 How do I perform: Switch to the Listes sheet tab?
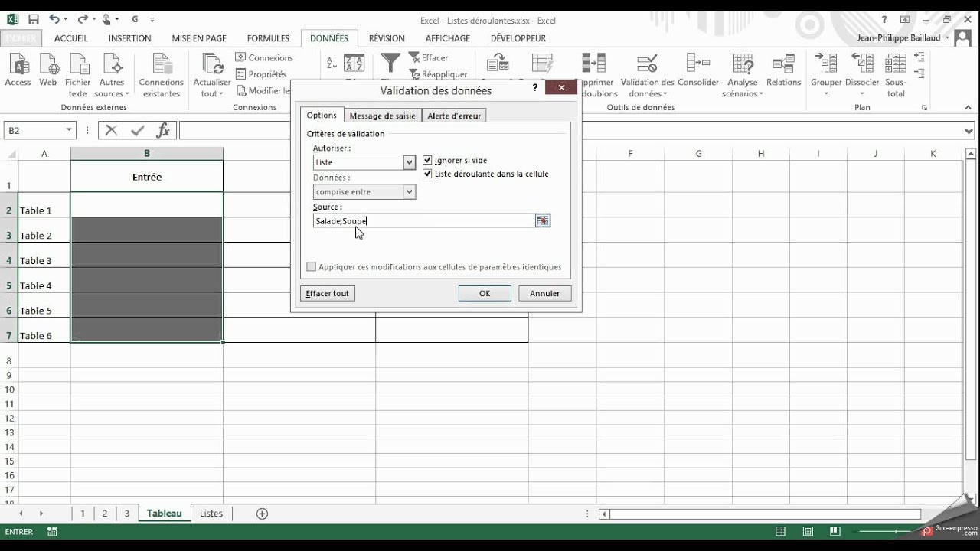pos(211,514)
